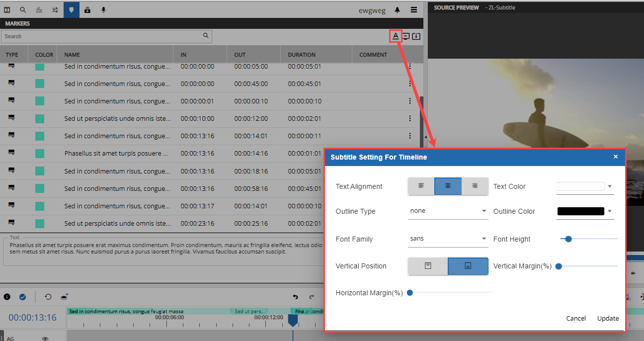
Task: Open the export/download markers icon
Action: click(x=416, y=36)
